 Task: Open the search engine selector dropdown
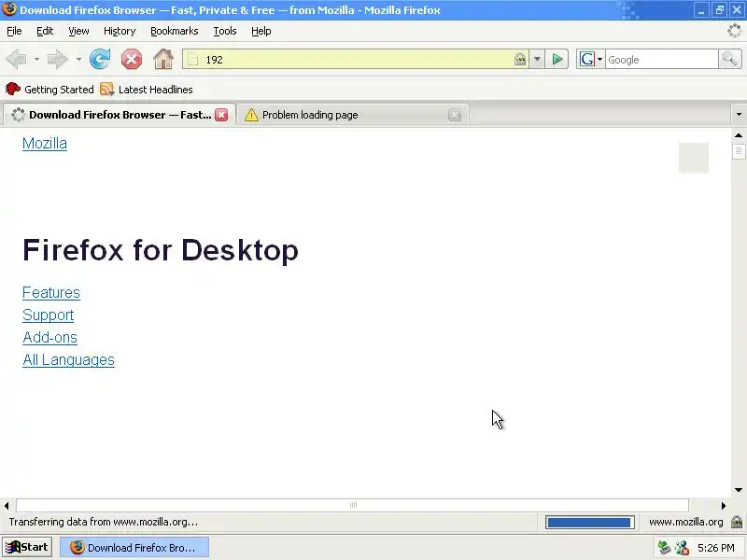coord(599,60)
